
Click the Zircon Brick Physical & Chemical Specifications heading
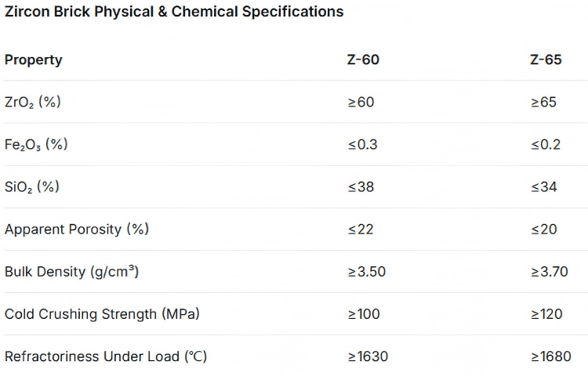click(174, 12)
